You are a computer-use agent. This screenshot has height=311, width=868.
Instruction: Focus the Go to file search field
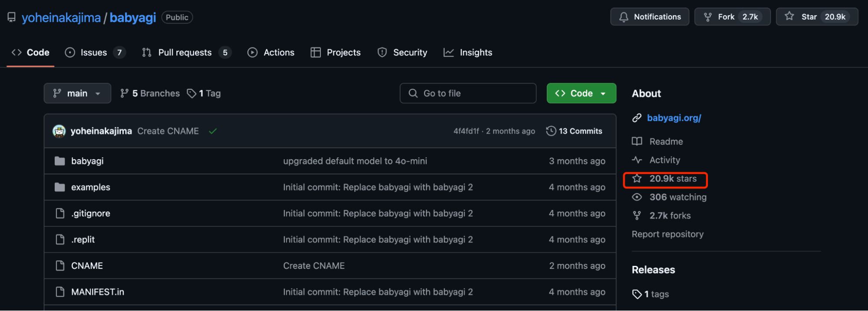468,93
